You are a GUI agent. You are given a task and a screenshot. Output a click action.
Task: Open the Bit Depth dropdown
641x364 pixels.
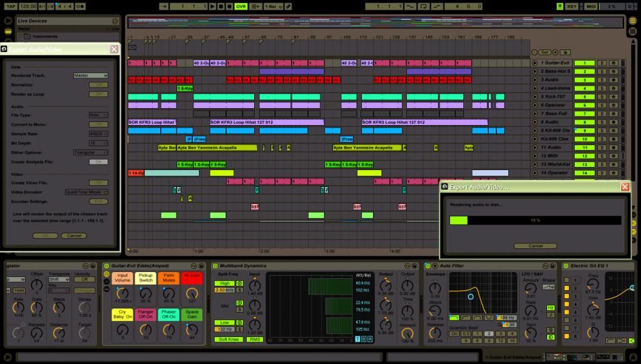click(98, 143)
